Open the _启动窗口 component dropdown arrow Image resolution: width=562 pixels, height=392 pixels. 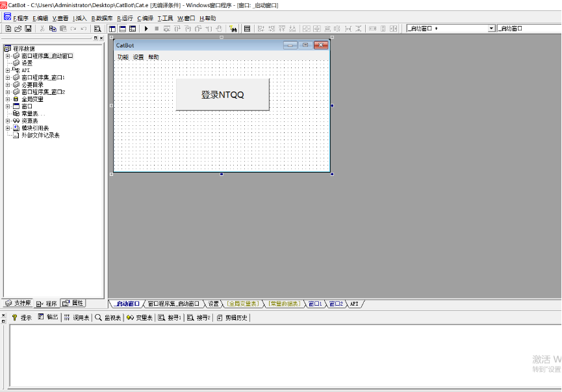coord(491,29)
